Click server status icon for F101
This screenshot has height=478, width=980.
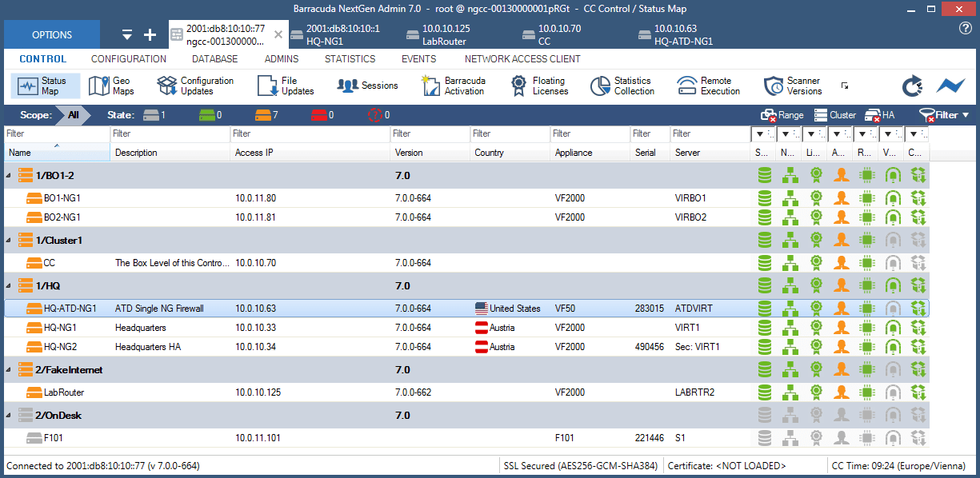coord(765,438)
